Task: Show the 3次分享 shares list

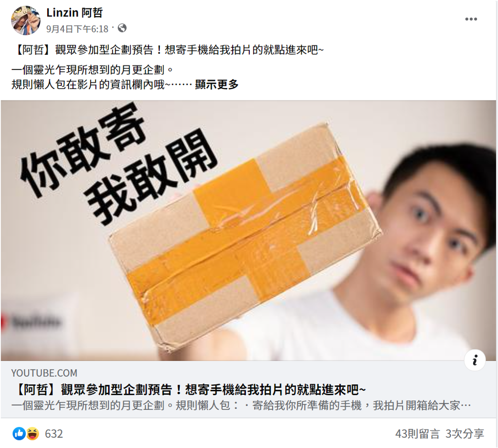Action: point(465,434)
